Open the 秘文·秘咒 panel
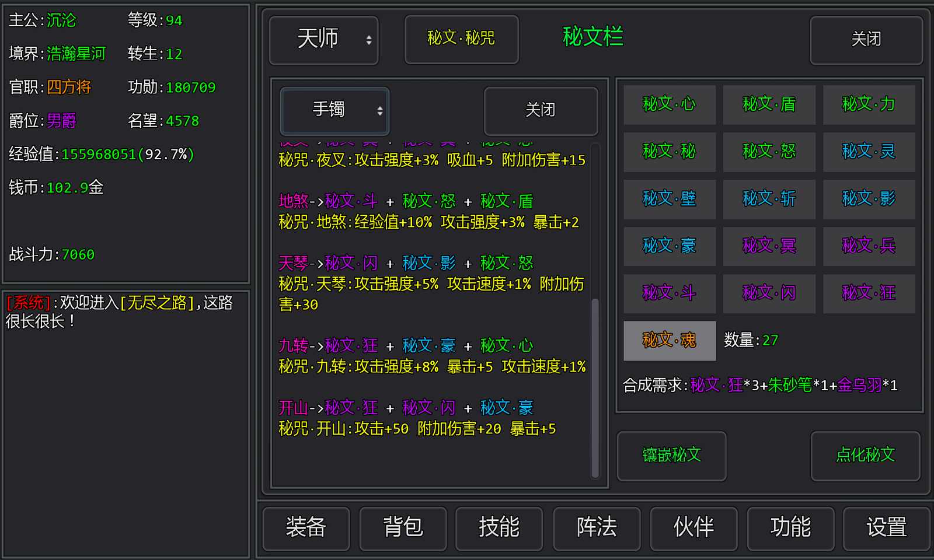Image resolution: width=934 pixels, height=560 pixels. click(x=461, y=39)
